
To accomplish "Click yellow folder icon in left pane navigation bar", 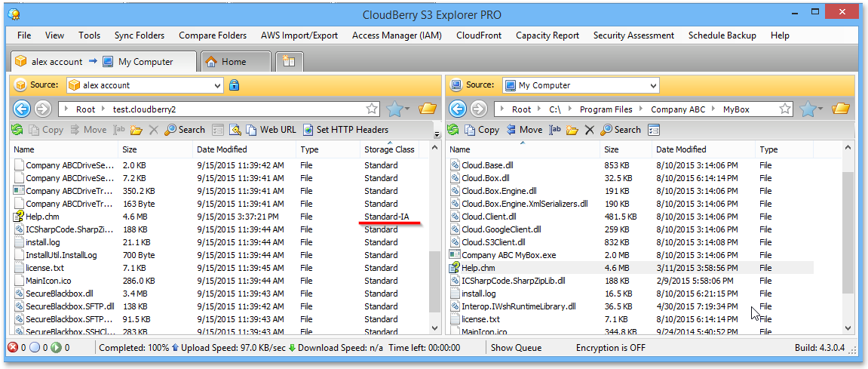I will 428,109.
